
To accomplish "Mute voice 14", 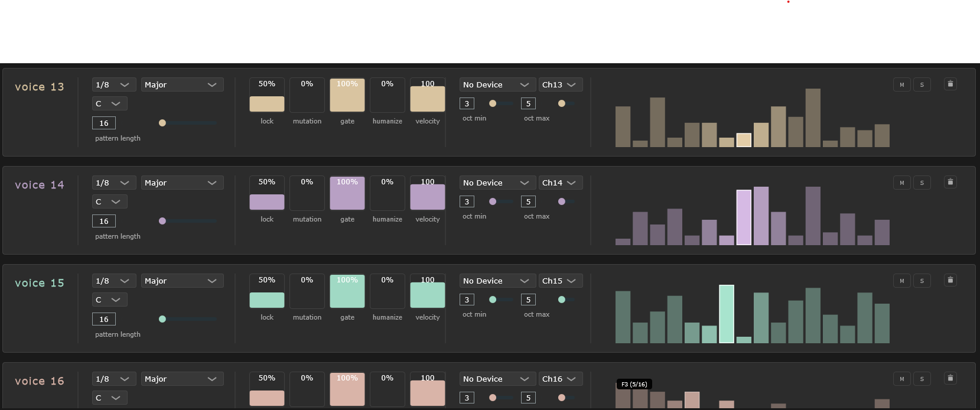I will click(x=901, y=183).
